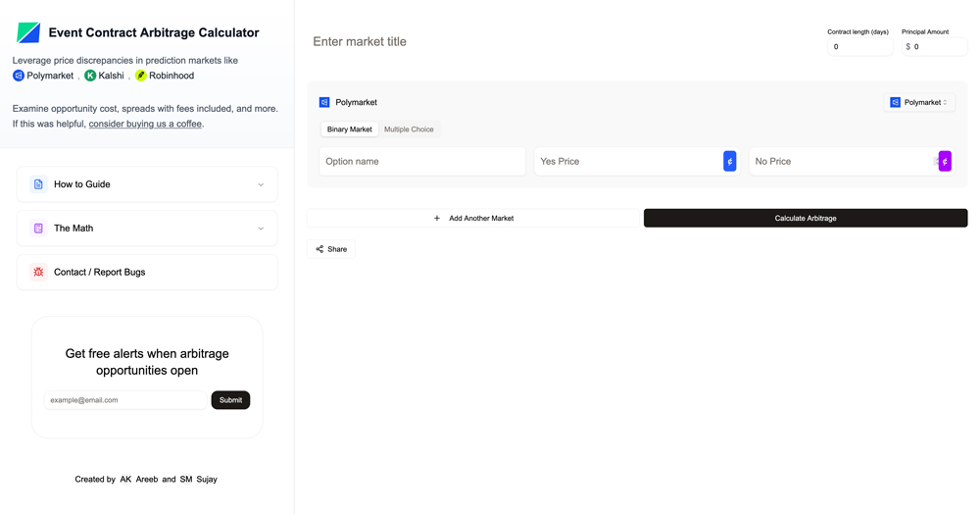This screenshot has width=980, height=514.
Task: Click the Polymarket icon in market card header
Action: (x=324, y=102)
